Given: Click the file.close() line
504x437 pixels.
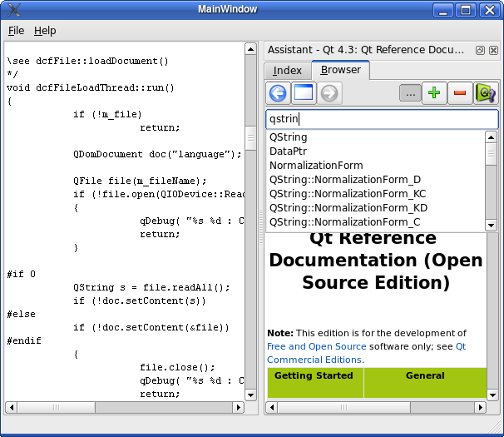Looking at the screenshot, I should click(177, 367).
